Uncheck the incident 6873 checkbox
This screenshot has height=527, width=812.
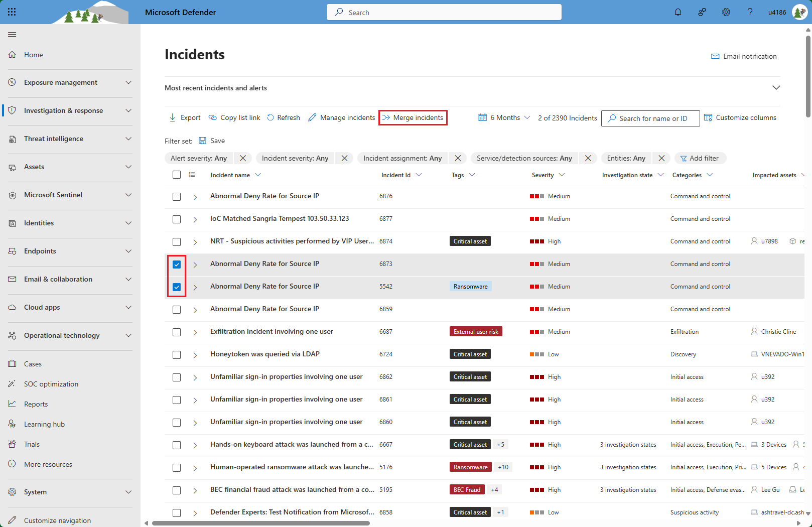pyautogui.click(x=177, y=265)
